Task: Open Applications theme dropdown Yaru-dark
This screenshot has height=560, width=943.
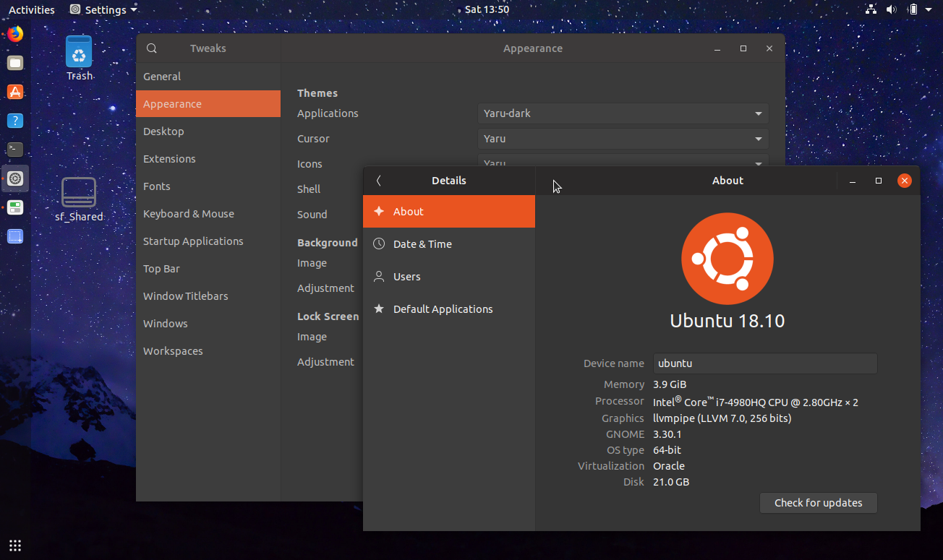Action: [x=623, y=113]
